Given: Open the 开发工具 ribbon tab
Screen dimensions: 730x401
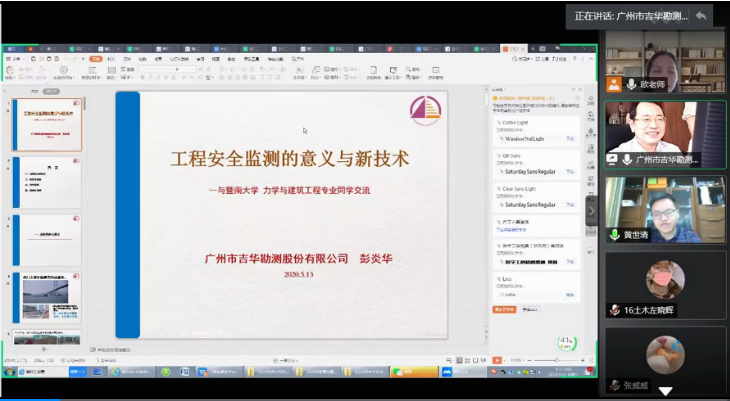Looking at the screenshot, I should coord(251,59).
